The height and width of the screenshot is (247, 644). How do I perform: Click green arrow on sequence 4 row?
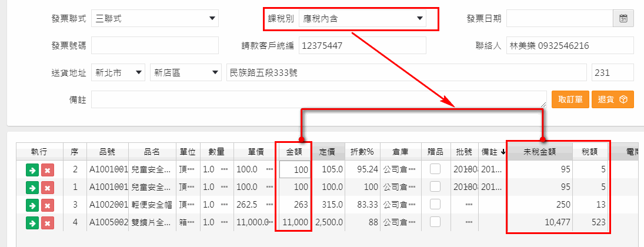click(32, 222)
